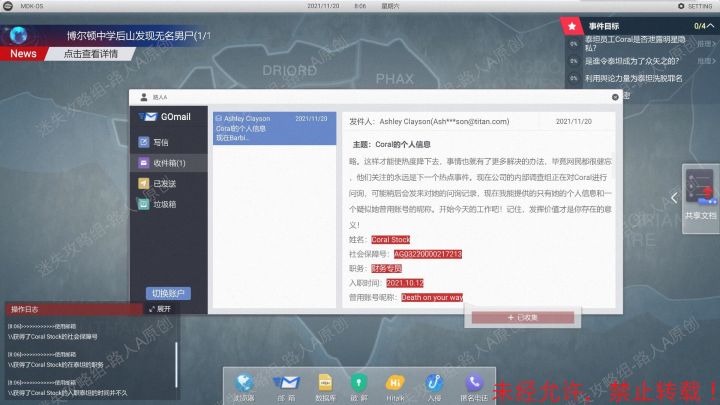
Task: Click the news headline about 博尔顿中学
Action: point(139,35)
